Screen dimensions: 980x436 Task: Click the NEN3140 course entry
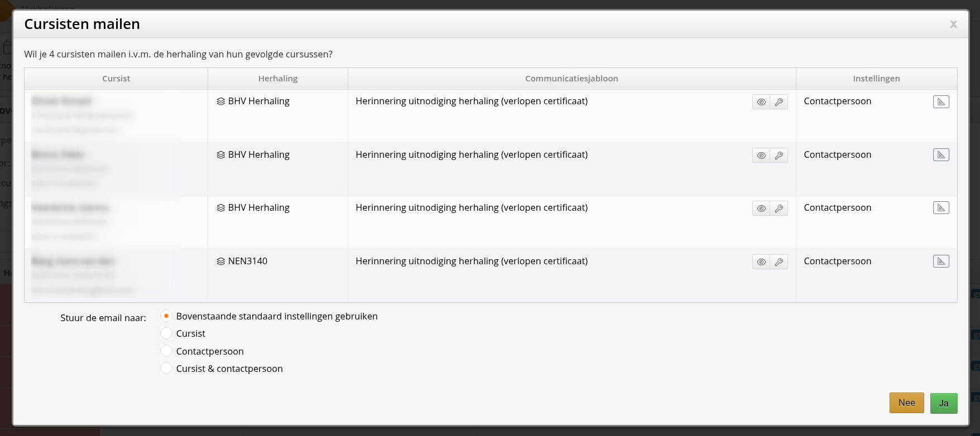pos(247,261)
